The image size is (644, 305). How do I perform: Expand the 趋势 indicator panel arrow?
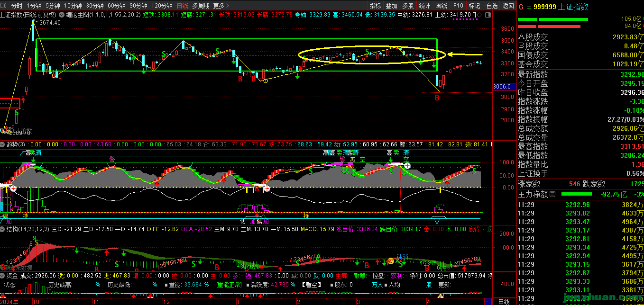pos(2,144)
